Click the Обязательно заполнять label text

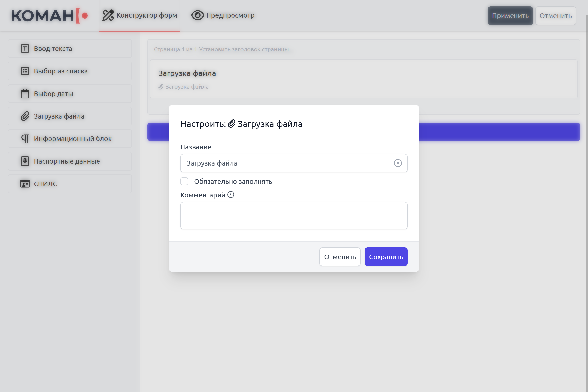pyautogui.click(x=233, y=182)
